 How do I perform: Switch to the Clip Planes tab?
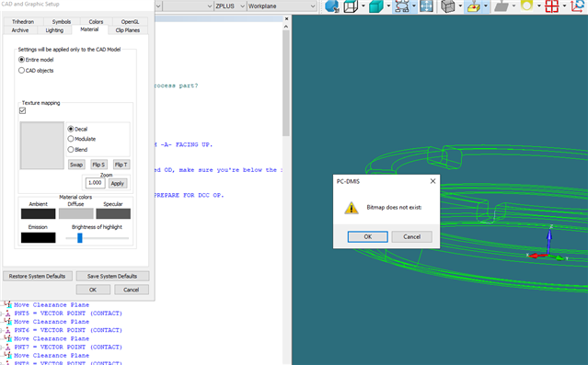tap(128, 30)
